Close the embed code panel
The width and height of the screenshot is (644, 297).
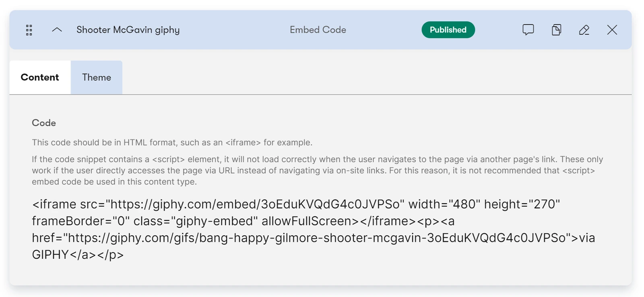(612, 30)
